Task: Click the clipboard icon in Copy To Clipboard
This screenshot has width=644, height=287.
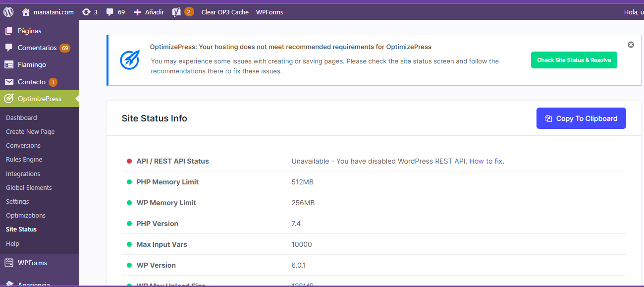Action: pos(548,118)
